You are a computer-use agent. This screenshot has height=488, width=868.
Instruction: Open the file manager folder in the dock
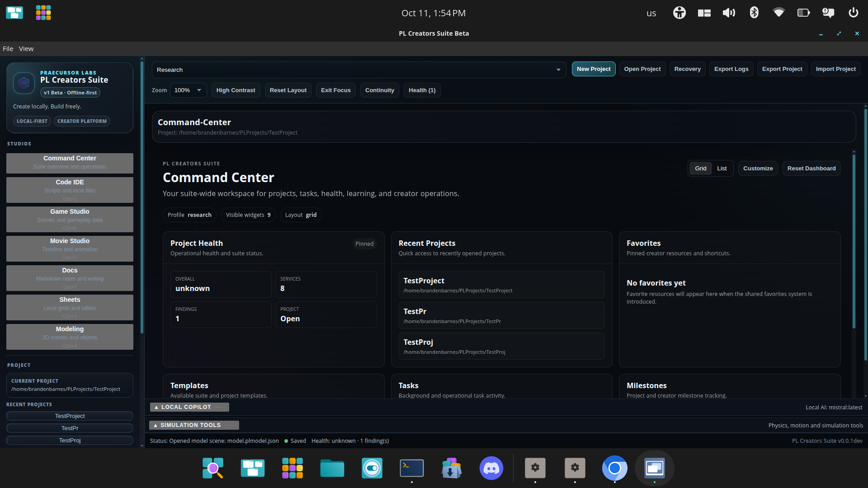(332, 468)
